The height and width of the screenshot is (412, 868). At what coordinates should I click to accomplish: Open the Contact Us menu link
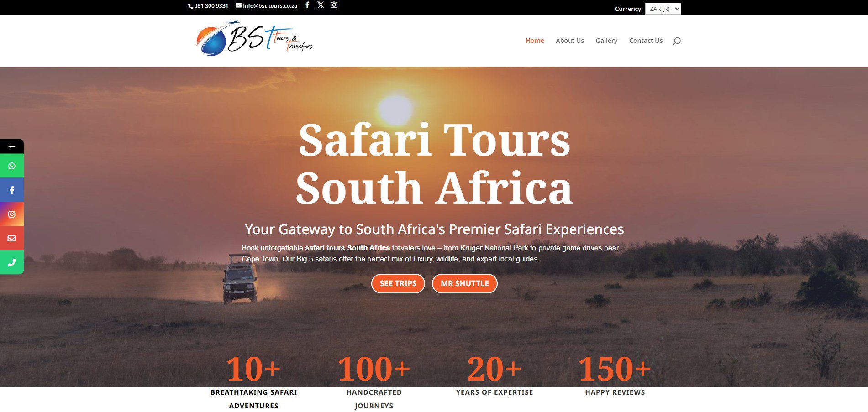pyautogui.click(x=645, y=41)
